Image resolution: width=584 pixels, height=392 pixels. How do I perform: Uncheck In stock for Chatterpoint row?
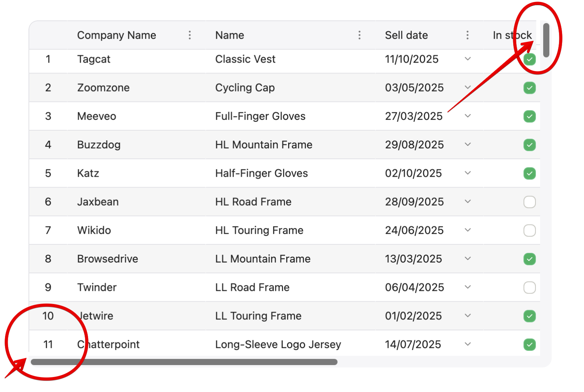pos(530,344)
